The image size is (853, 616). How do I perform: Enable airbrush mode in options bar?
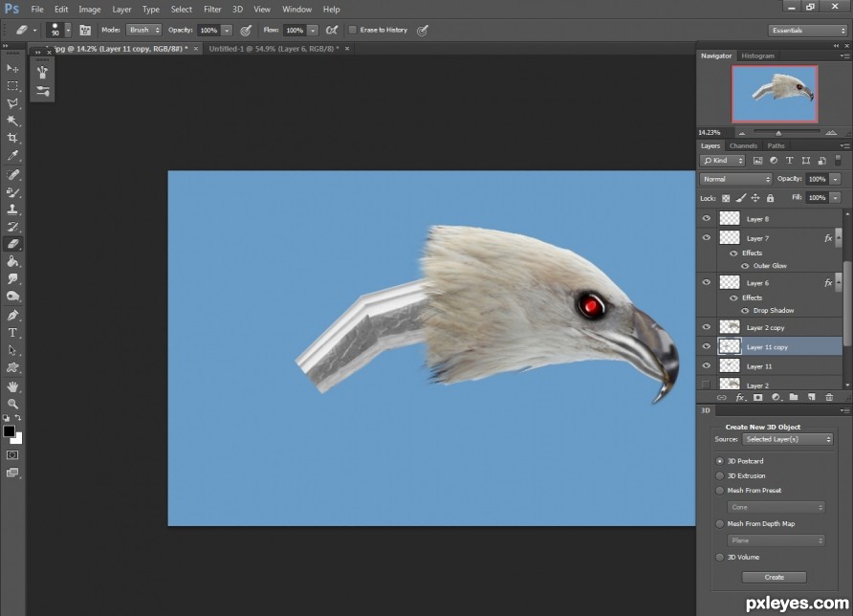(x=331, y=31)
